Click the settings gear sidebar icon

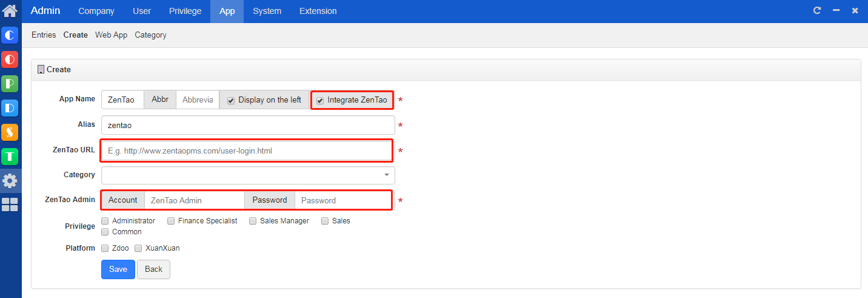pos(10,180)
